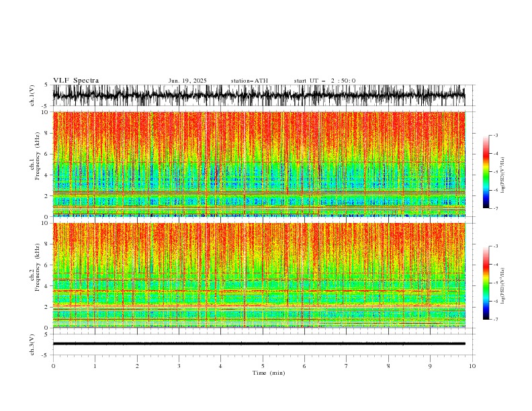Image resolution: width=532 pixels, height=411 pixels.
Task: Click the ch.1 spectrogram color scale bar
Action: click(x=486, y=172)
